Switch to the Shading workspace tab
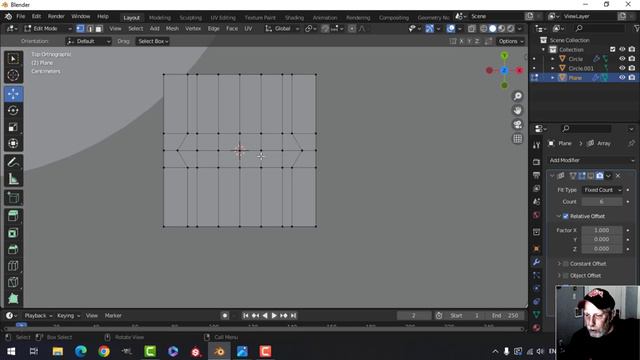This screenshot has height=360, width=640. 294,18
